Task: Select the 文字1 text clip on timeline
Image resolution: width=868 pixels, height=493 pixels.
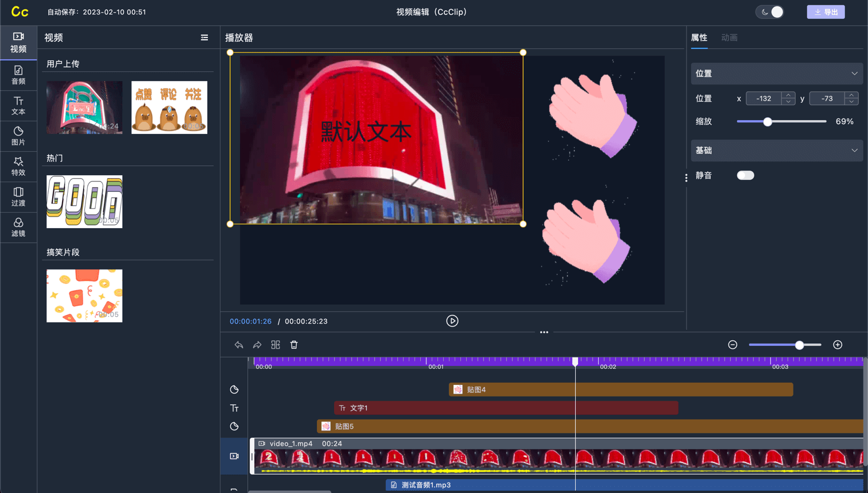Action: point(506,408)
